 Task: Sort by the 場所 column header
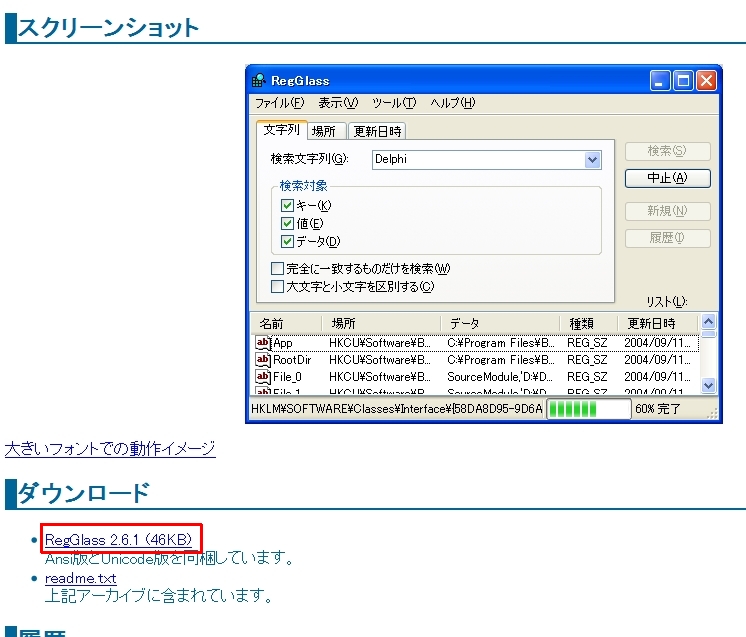(x=381, y=323)
